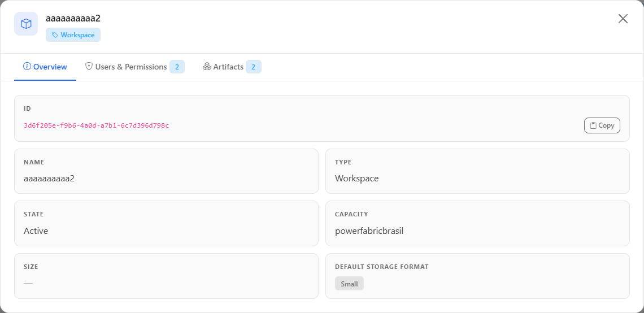Click the Users & Permissions count badge
The width and height of the screenshot is (644, 313).
177,67
